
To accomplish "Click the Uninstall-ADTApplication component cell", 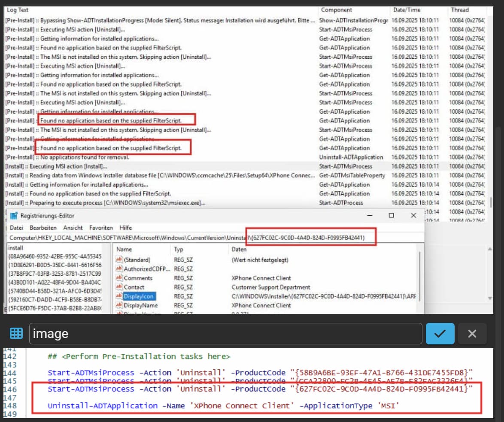I will [351, 157].
